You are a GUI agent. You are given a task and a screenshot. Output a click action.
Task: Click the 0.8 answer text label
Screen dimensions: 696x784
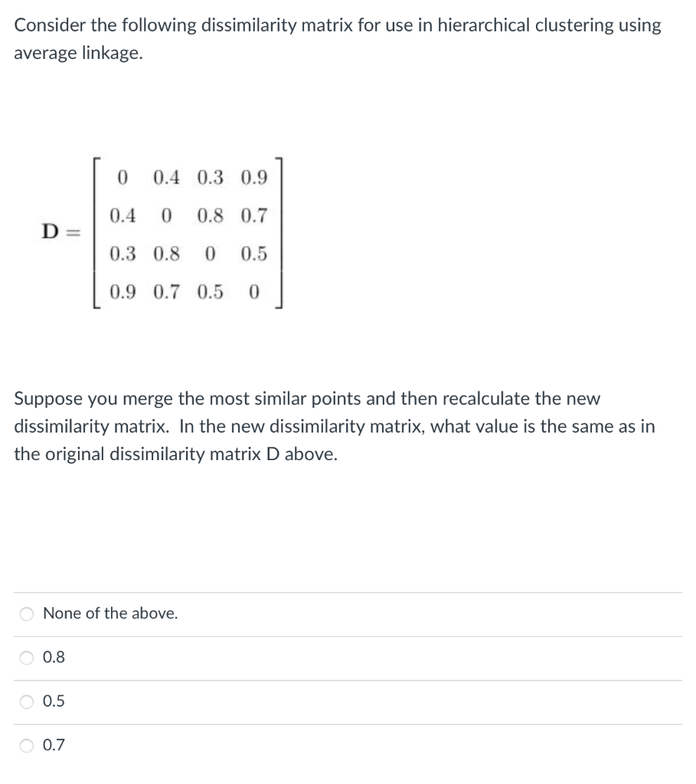click(x=52, y=657)
